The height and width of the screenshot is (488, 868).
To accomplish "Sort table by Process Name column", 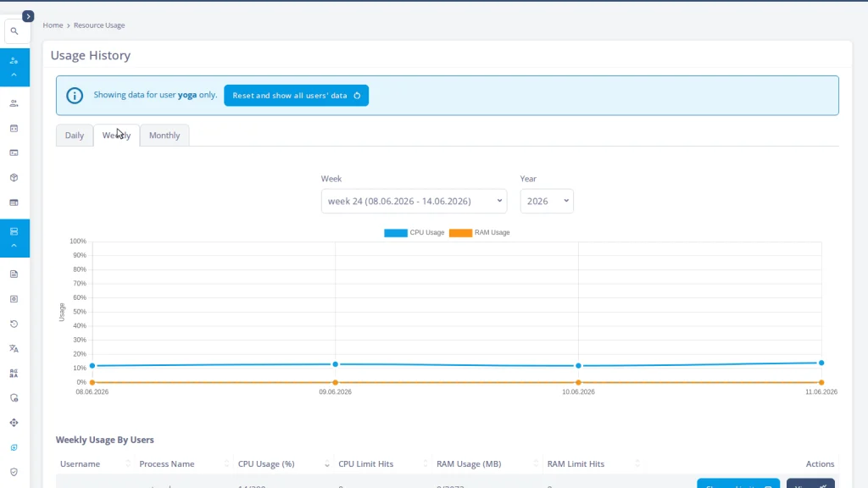I will coord(184,463).
